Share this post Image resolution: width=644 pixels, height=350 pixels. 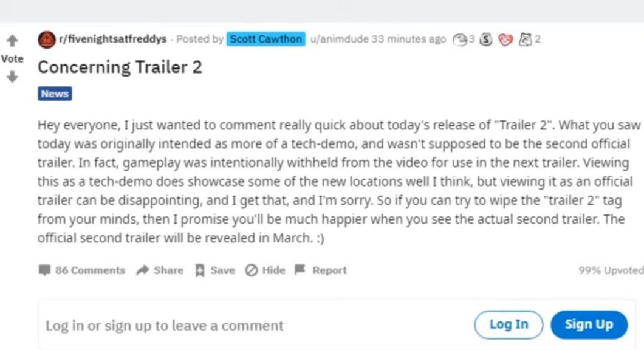[160, 270]
